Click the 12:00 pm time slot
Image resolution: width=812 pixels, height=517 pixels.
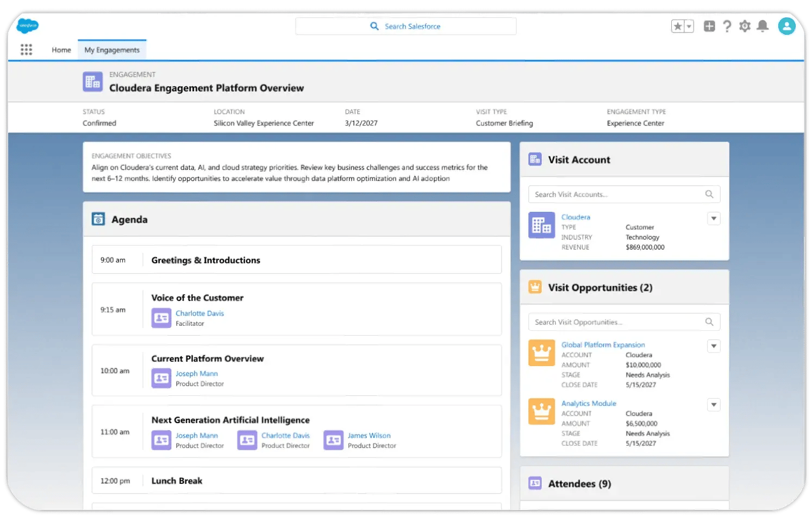pyautogui.click(x=115, y=481)
